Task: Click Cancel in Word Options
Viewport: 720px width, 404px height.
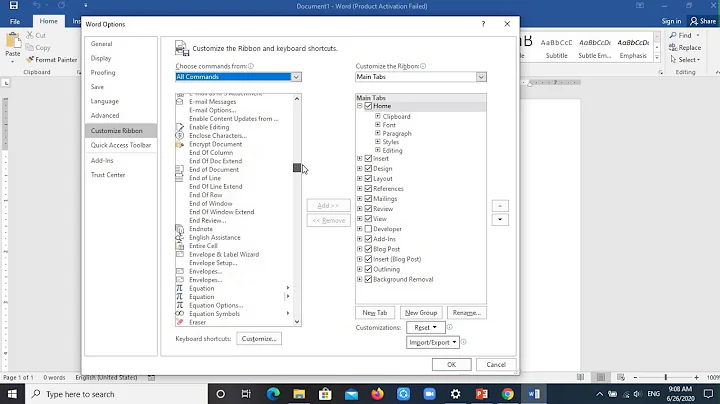Action: pyautogui.click(x=496, y=365)
